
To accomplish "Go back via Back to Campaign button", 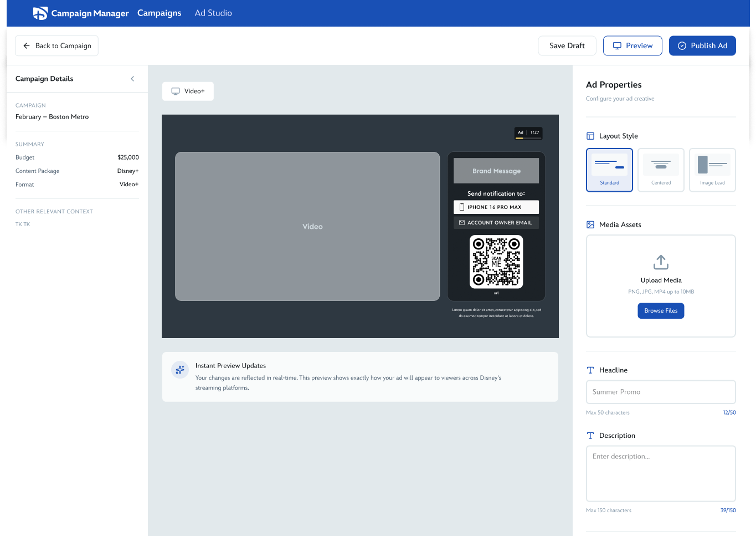I will 56,46.
